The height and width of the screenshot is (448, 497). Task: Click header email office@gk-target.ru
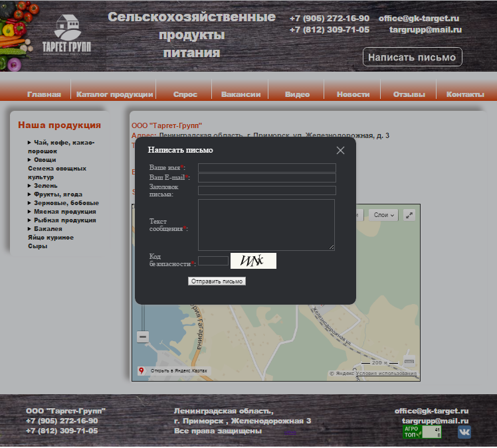[419, 19]
